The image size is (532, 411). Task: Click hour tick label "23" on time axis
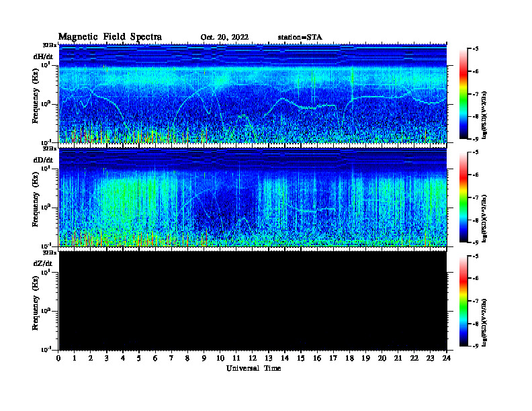[x=430, y=359]
